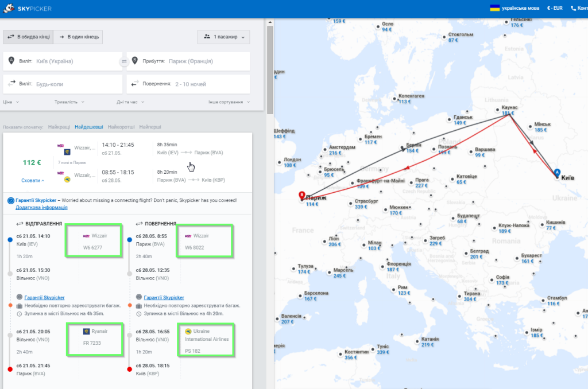Switch to the Найкращі sort tab
The height and width of the screenshot is (389, 588).
point(59,127)
